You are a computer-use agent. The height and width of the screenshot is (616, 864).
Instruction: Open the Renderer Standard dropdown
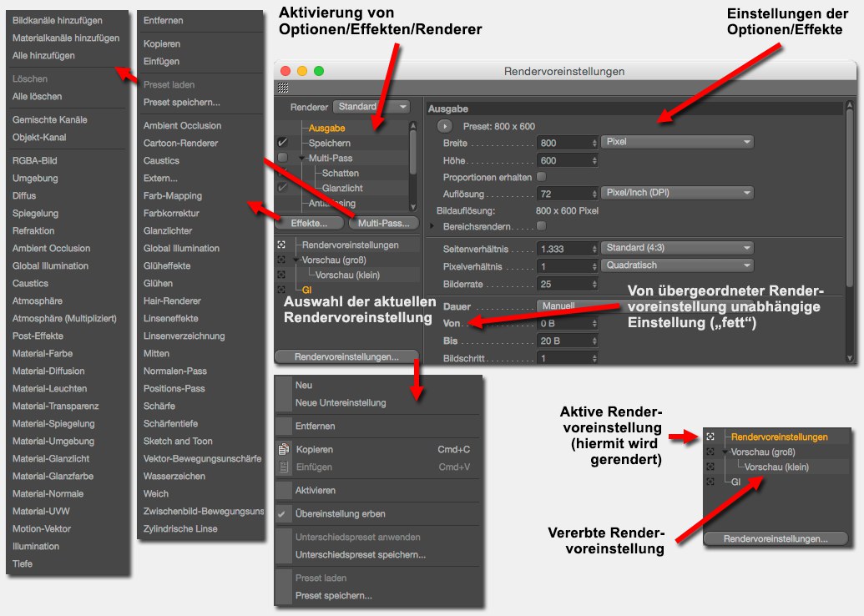point(371,107)
